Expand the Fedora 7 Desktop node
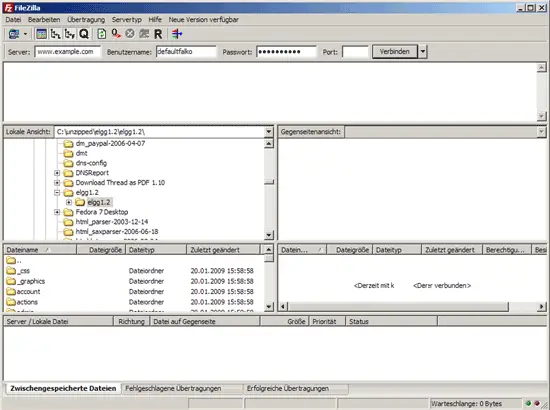This screenshot has height=410, width=550. point(57,212)
